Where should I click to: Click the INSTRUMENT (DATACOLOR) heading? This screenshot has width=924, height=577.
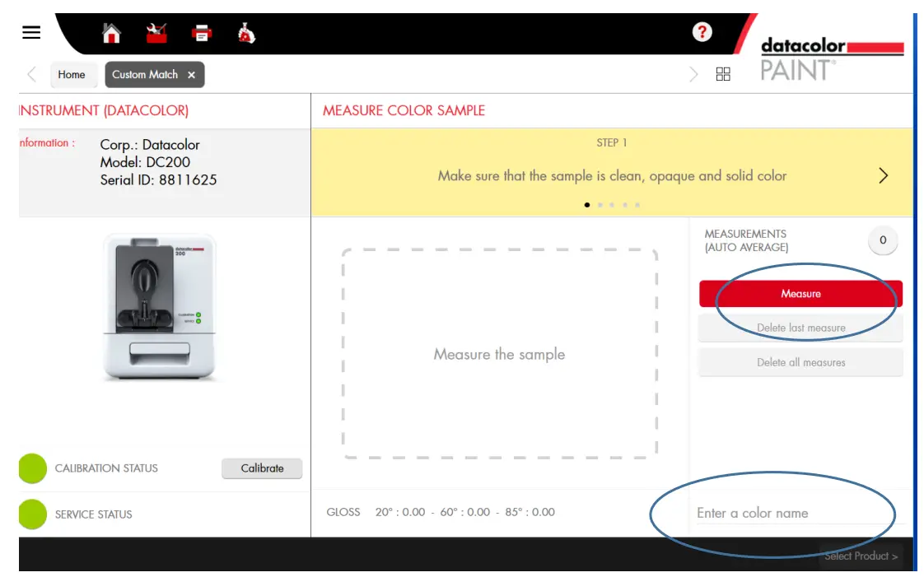coord(104,110)
